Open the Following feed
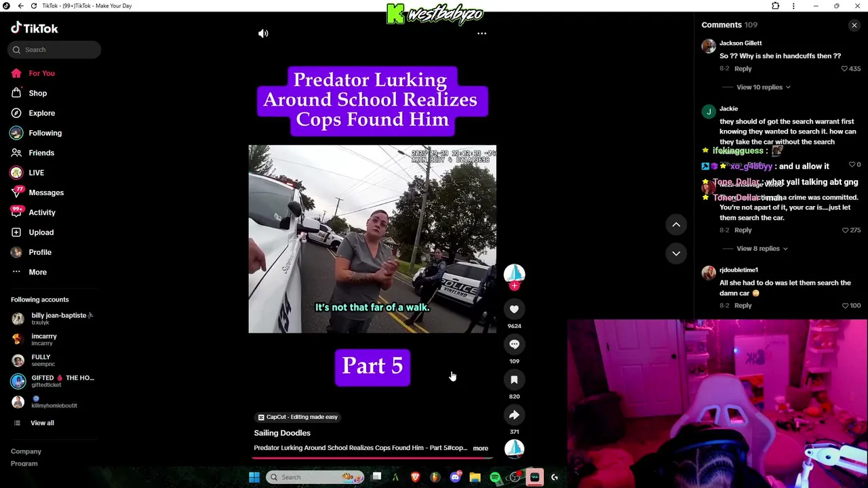The image size is (868, 488). click(36, 133)
